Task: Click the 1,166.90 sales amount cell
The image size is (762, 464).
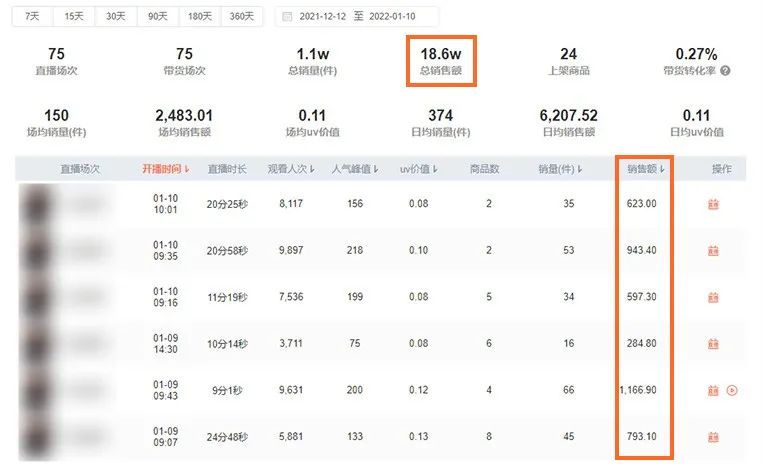Action: point(638,390)
